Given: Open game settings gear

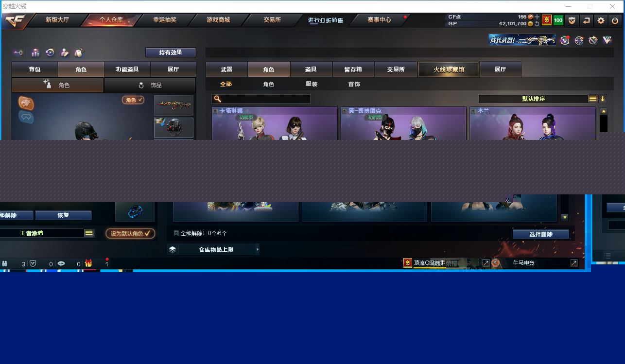Looking at the screenshot, I should (601, 20).
